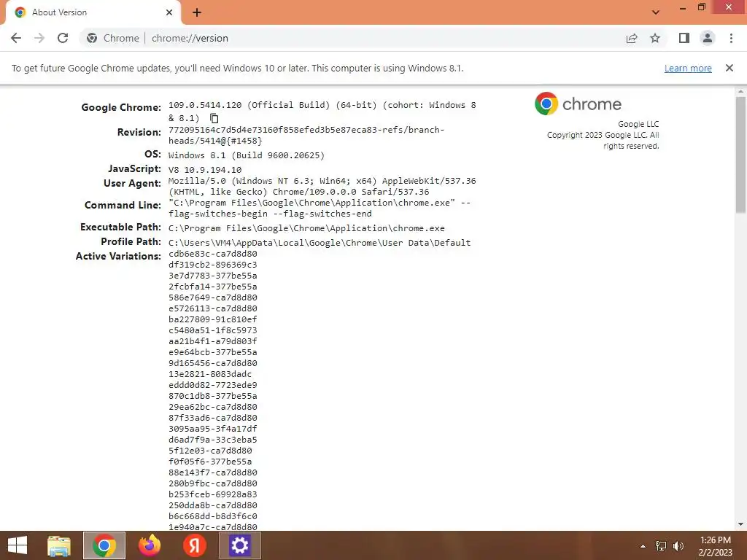Viewport: 747px width, 560px height.
Task: Dismiss the Windows 10 update infobar
Action: [729, 68]
